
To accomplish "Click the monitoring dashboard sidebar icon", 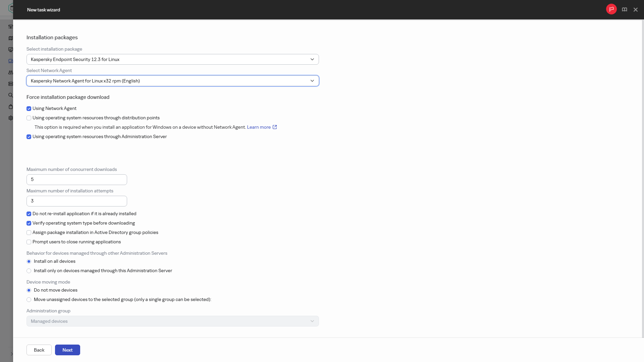I will 11,50.
